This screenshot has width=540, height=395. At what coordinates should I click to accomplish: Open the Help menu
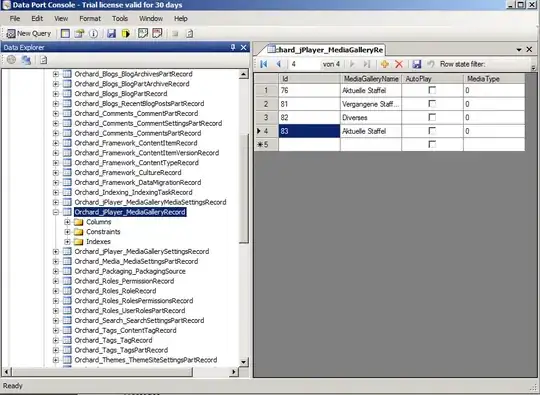(180, 19)
